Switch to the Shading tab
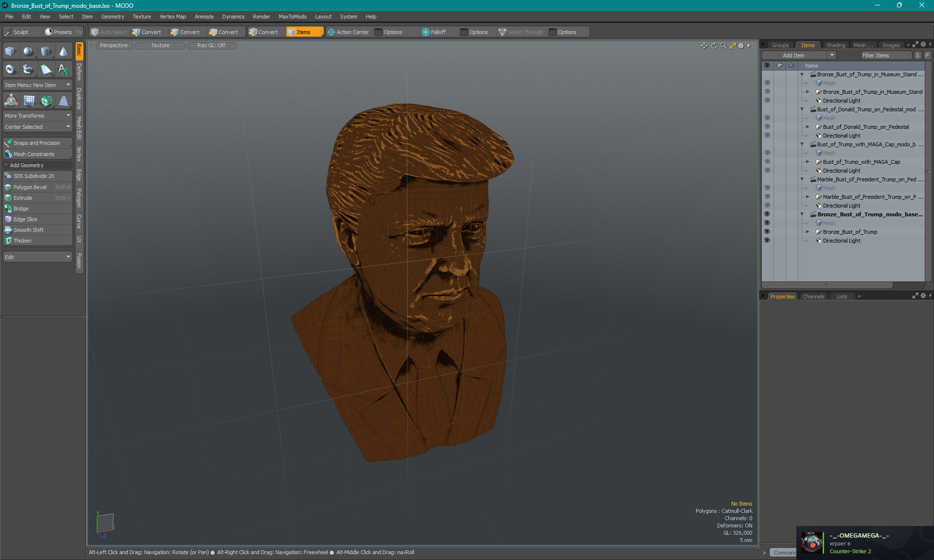Viewport: 934px width, 560px height. [835, 45]
